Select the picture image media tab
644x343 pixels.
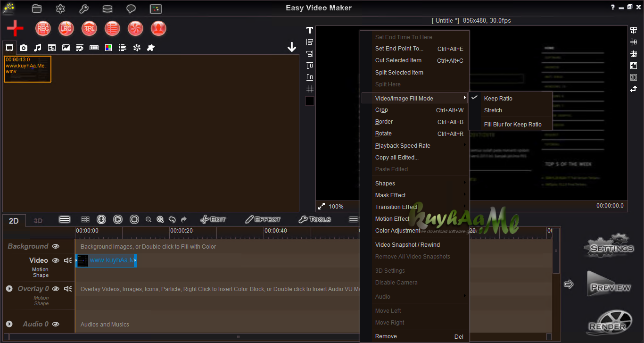[x=66, y=48]
